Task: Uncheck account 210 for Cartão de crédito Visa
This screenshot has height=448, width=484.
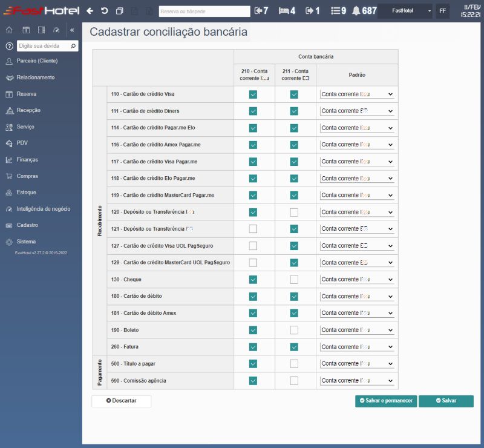Action: (x=253, y=94)
